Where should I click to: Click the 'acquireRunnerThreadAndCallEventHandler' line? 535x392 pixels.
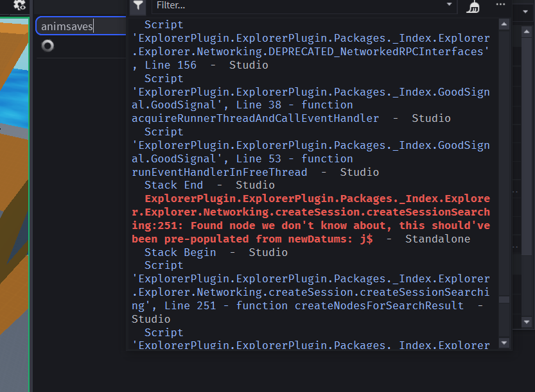click(x=291, y=118)
